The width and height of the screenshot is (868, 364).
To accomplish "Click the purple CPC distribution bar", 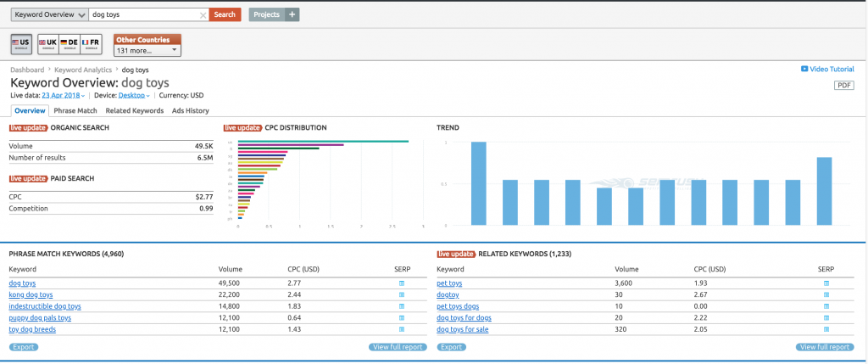I will pyautogui.click(x=292, y=144).
